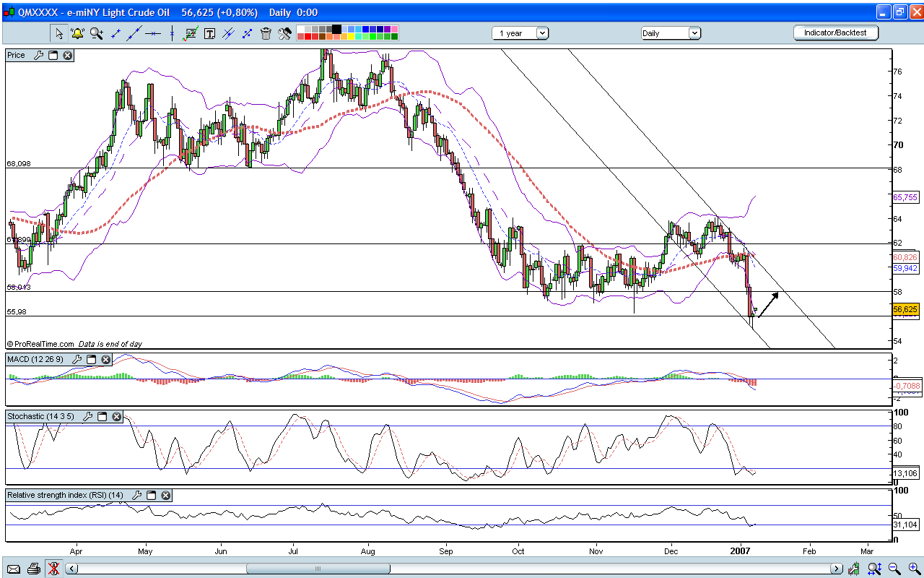Click the candlestick chart style icon
This screenshot has height=578, width=924.
855,569
